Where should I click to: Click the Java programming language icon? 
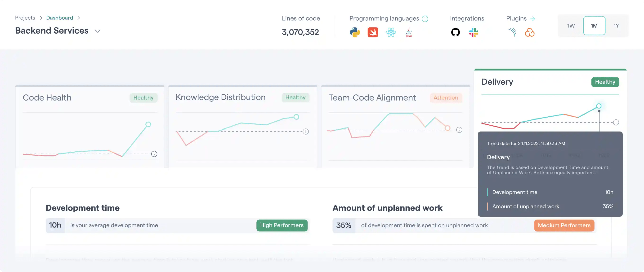pos(409,32)
